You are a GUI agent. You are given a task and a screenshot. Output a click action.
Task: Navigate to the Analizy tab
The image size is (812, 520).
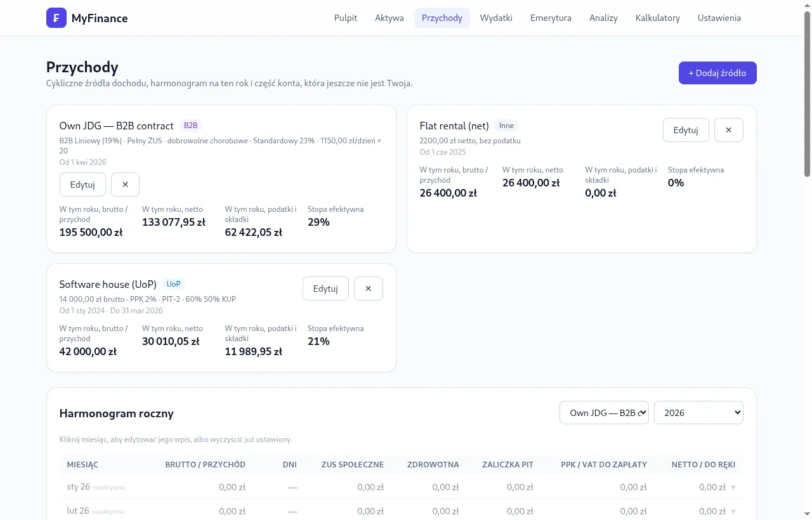point(603,18)
